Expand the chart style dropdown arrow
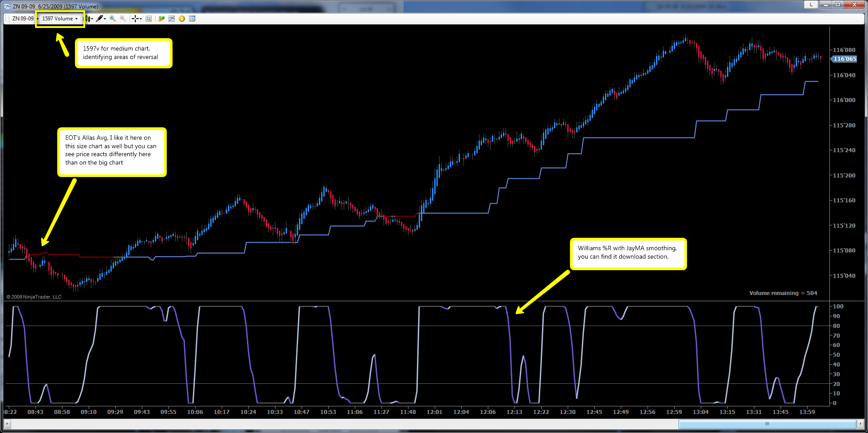 92,19
